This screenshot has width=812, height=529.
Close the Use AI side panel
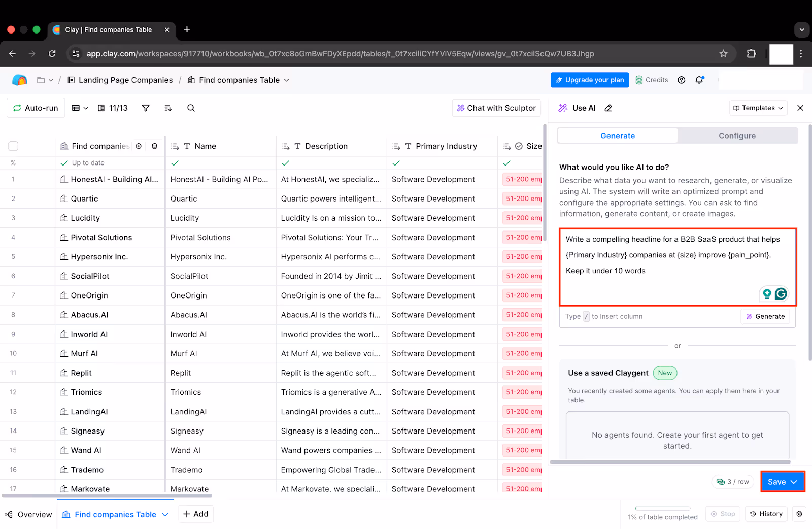click(x=800, y=108)
